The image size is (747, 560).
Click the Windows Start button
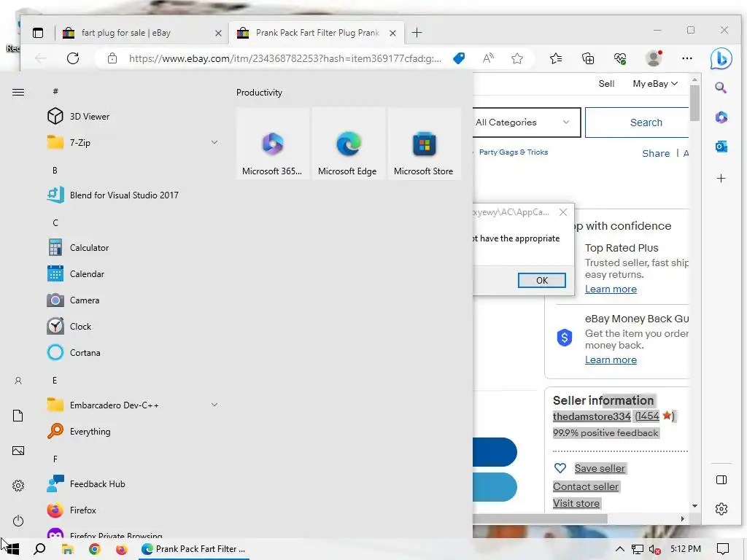tap(13, 549)
